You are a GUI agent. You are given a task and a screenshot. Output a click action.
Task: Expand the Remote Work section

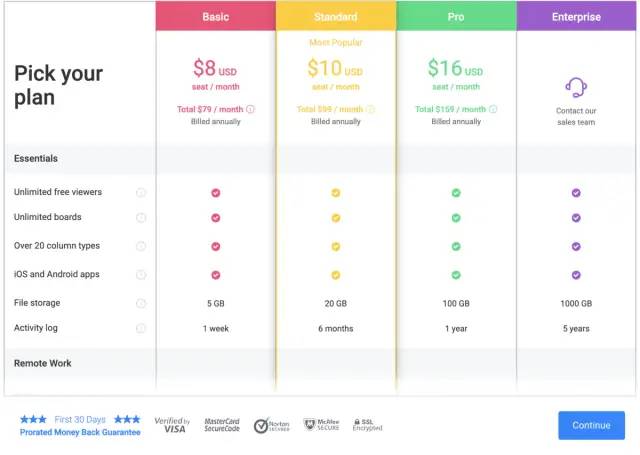pyautogui.click(x=43, y=363)
